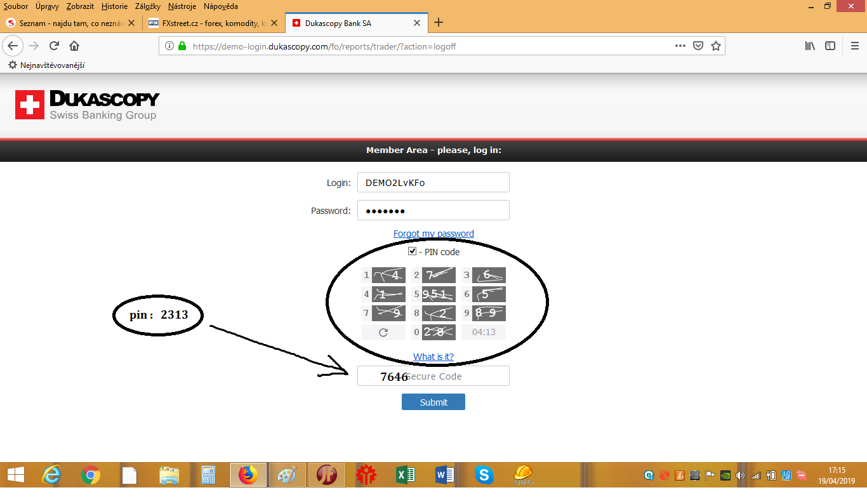Save the page to Pocket
The image size is (867, 504).
698,46
